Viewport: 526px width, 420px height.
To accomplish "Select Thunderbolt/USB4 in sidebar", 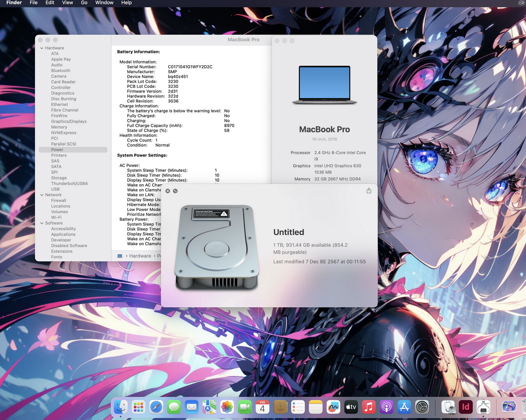I will tap(69, 184).
